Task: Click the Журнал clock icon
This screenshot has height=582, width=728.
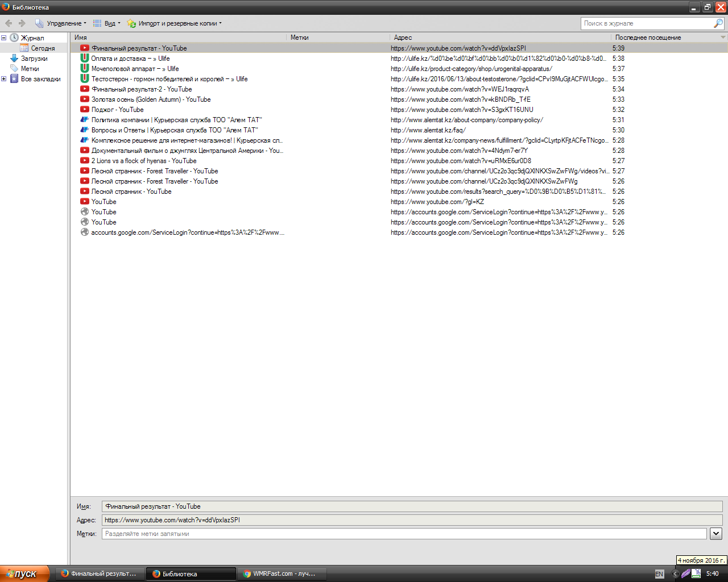Action: click(x=14, y=38)
